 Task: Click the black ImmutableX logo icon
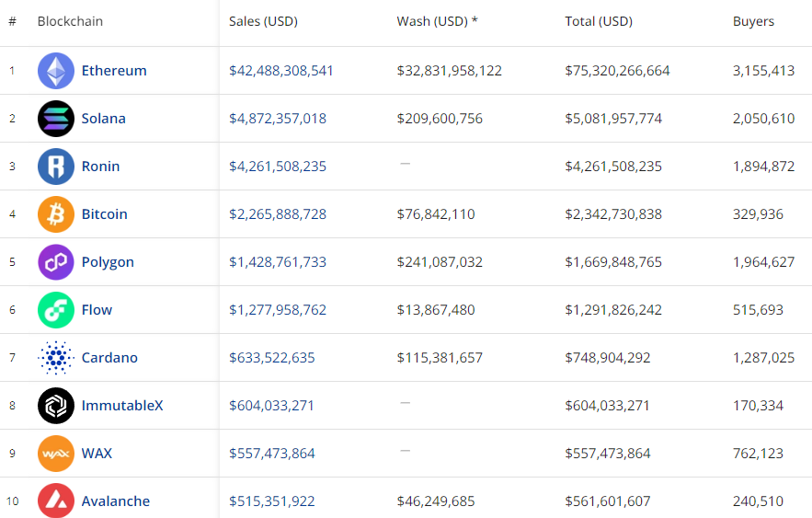coord(56,406)
